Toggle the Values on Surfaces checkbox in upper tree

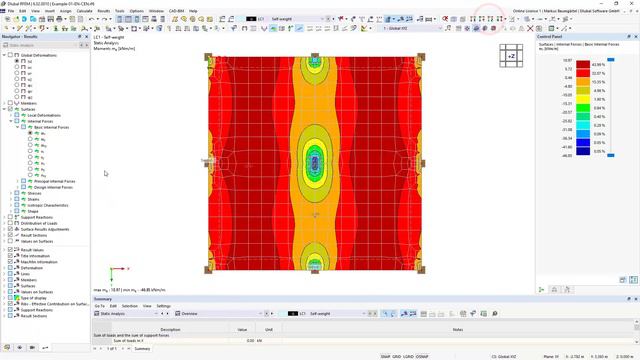pyautogui.click(x=10, y=241)
